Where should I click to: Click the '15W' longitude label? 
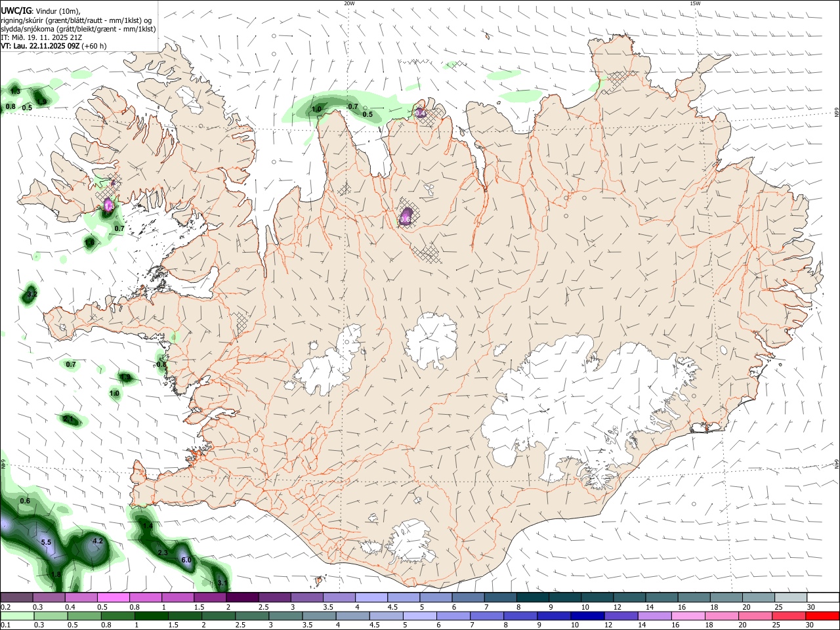click(695, 3)
